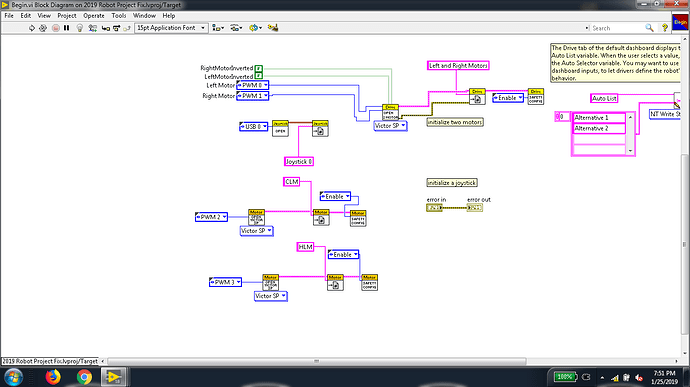Open the Operate menu

coord(94,15)
